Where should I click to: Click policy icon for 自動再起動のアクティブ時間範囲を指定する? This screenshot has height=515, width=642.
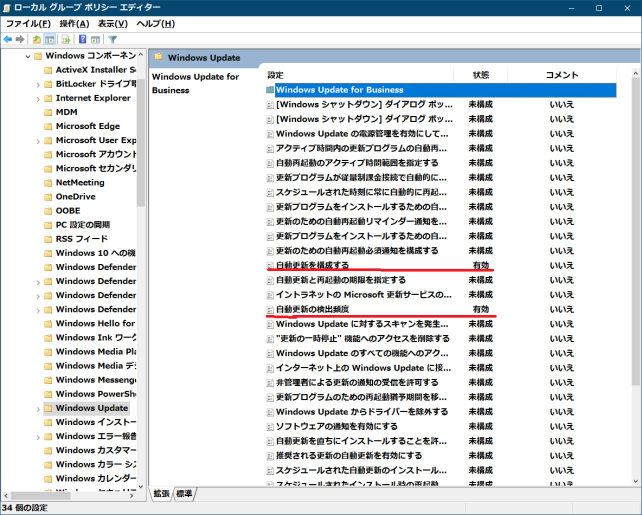(270, 163)
